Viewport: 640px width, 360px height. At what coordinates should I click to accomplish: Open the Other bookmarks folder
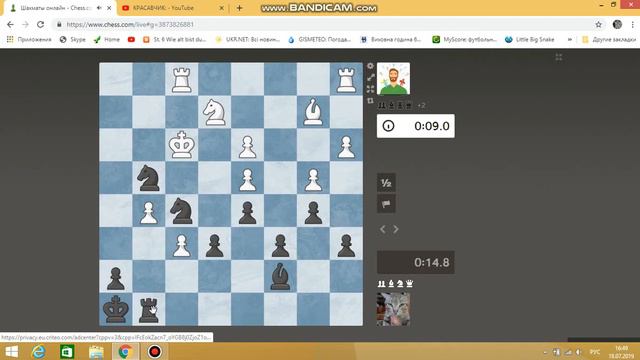point(609,40)
